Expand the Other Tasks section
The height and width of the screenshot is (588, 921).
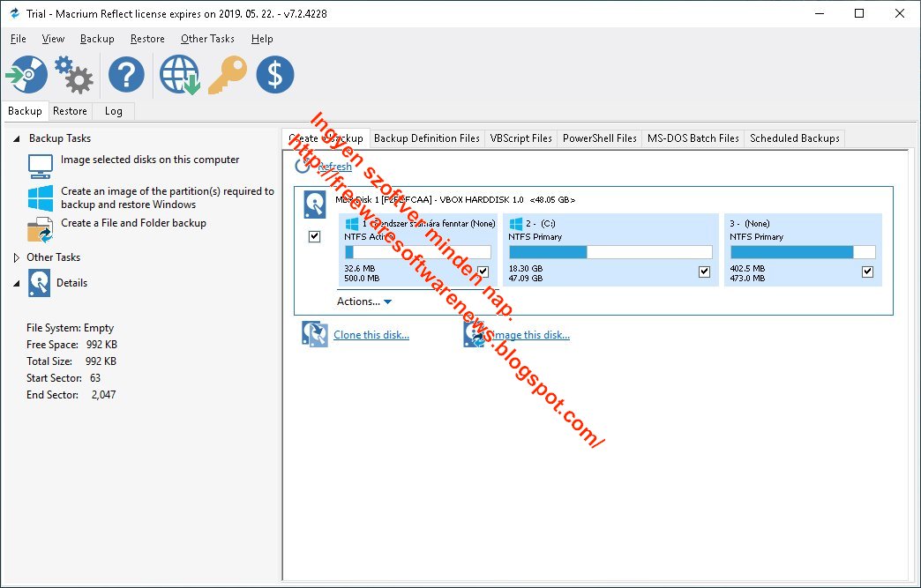(17, 257)
